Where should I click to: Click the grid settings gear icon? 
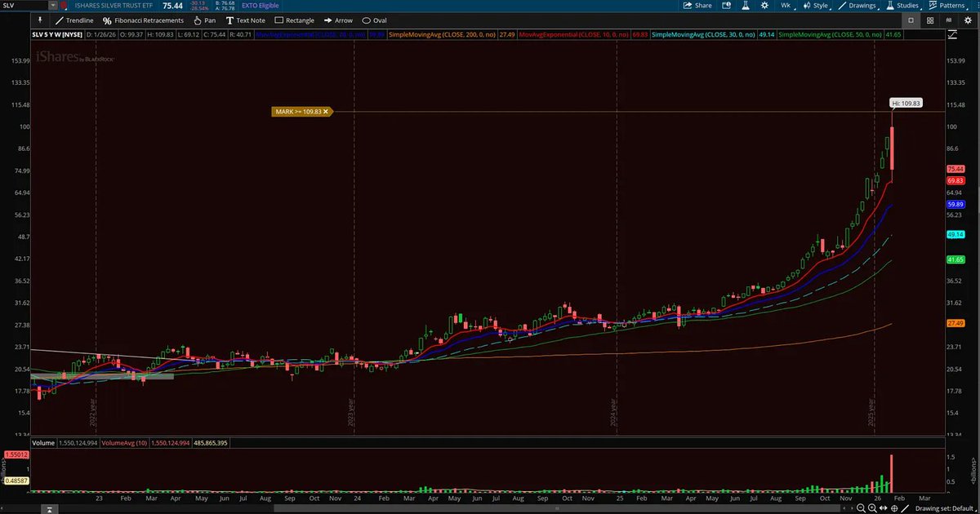[x=969, y=20]
